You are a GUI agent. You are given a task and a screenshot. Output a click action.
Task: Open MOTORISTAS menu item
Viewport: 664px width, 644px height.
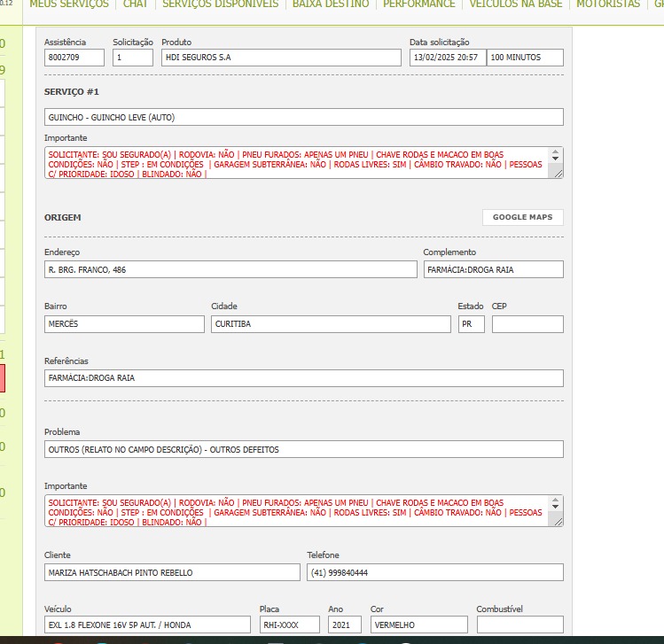(x=608, y=4)
